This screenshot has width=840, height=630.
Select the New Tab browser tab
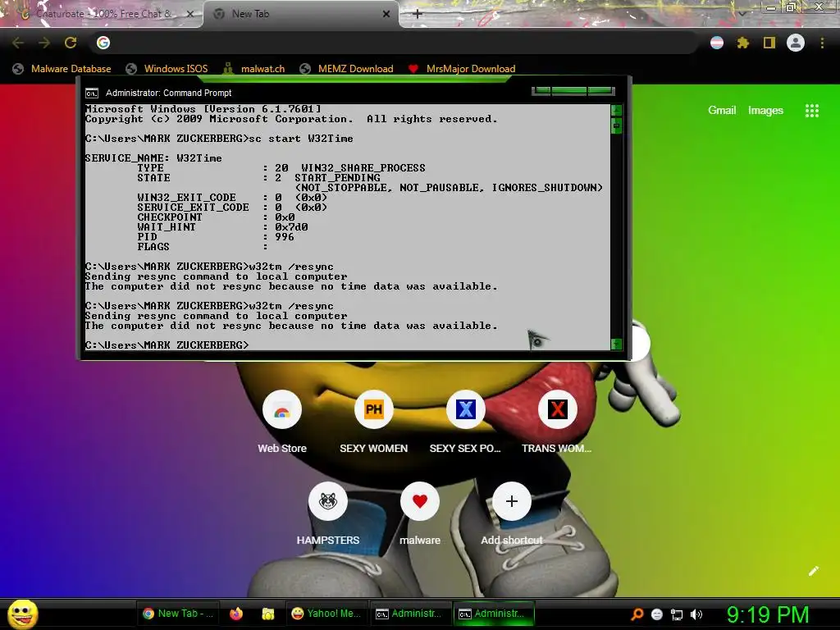pyautogui.click(x=300, y=14)
